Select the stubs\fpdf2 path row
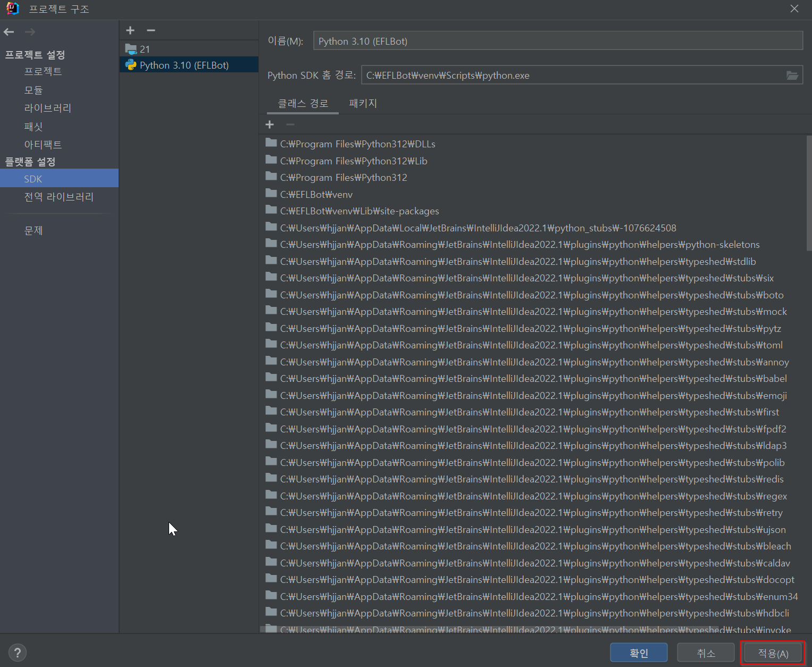This screenshot has width=812, height=667. [533, 429]
